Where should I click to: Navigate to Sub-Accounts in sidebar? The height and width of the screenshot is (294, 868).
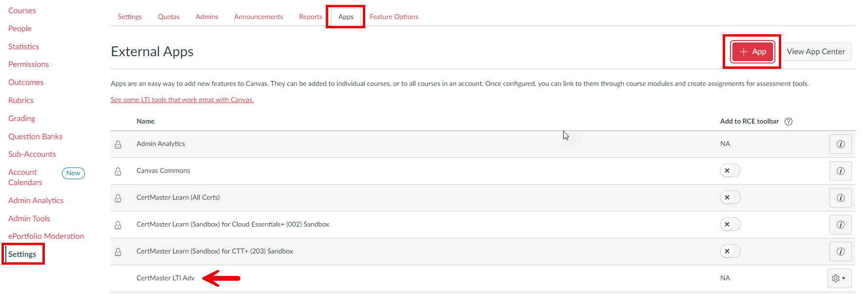point(32,154)
